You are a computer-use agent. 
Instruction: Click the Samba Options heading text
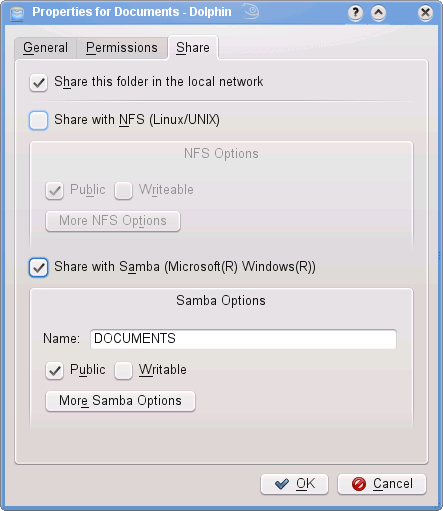tap(221, 300)
